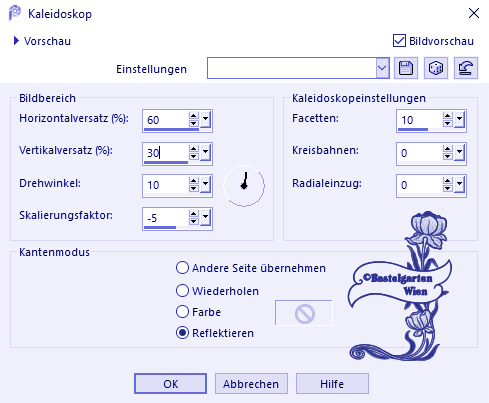Image resolution: width=489 pixels, height=403 pixels.
Task: Select the Farbe edge mode
Action: (182, 312)
